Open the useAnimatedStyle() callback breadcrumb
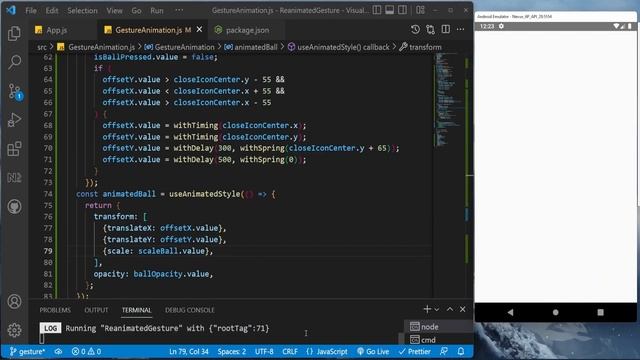Screen dimensions: 640x360 coord(338,47)
